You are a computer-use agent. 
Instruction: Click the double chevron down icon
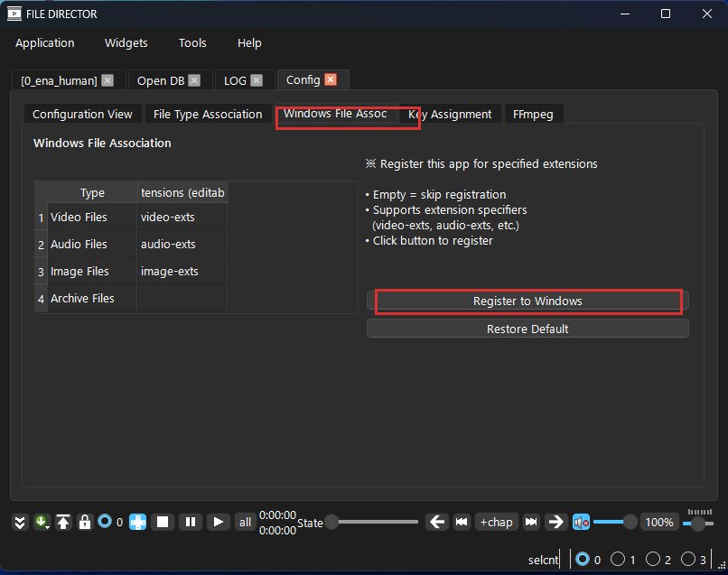pyautogui.click(x=20, y=522)
